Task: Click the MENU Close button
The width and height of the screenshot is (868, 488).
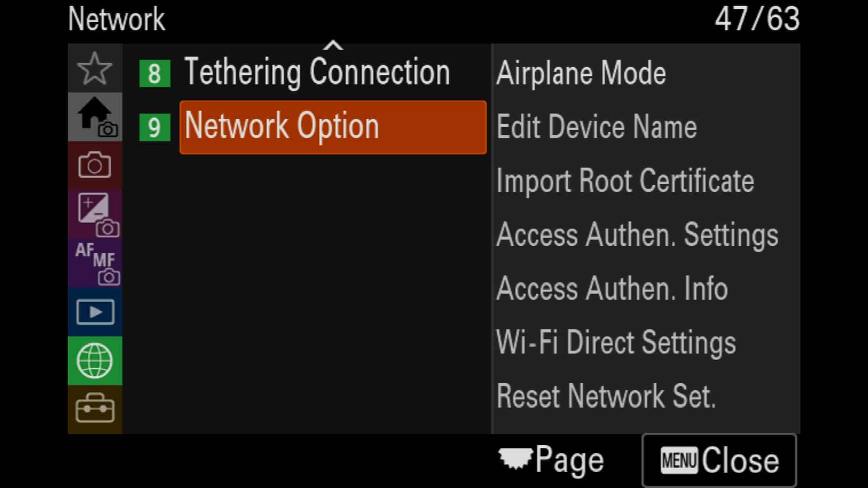Action: (x=719, y=460)
